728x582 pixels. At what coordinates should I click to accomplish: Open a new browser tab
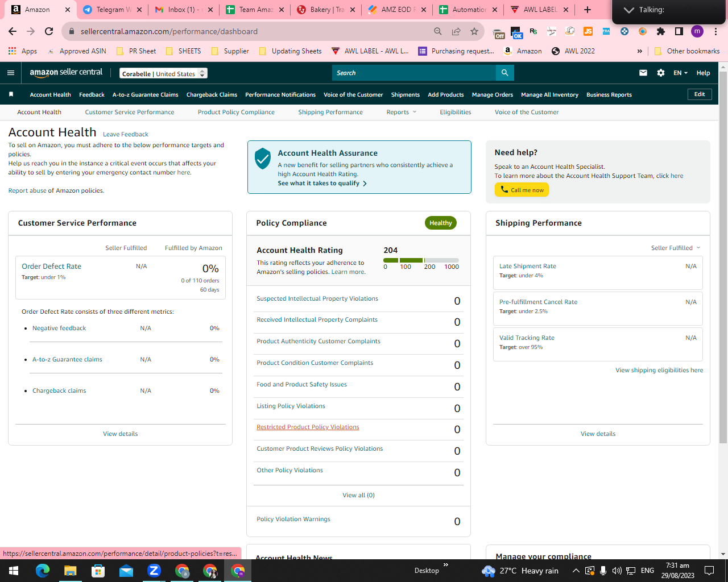coord(588,10)
